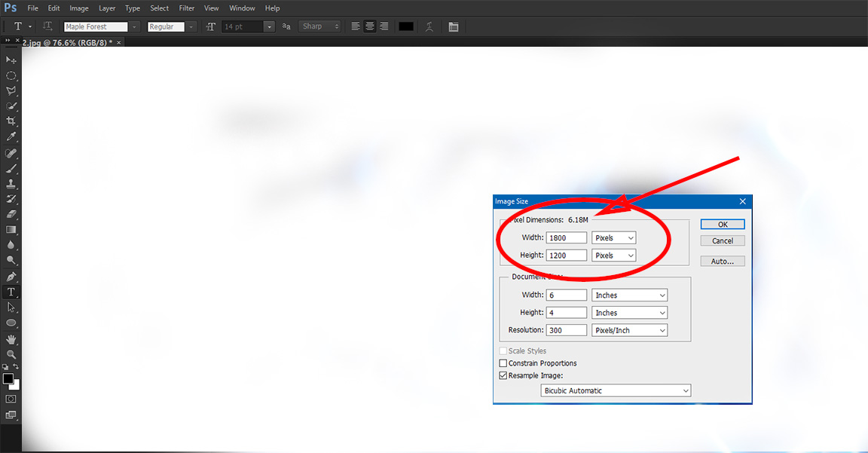Screen dimensions: 868x453
Task: Click the Auto button in Image Size
Action: pyautogui.click(x=722, y=260)
